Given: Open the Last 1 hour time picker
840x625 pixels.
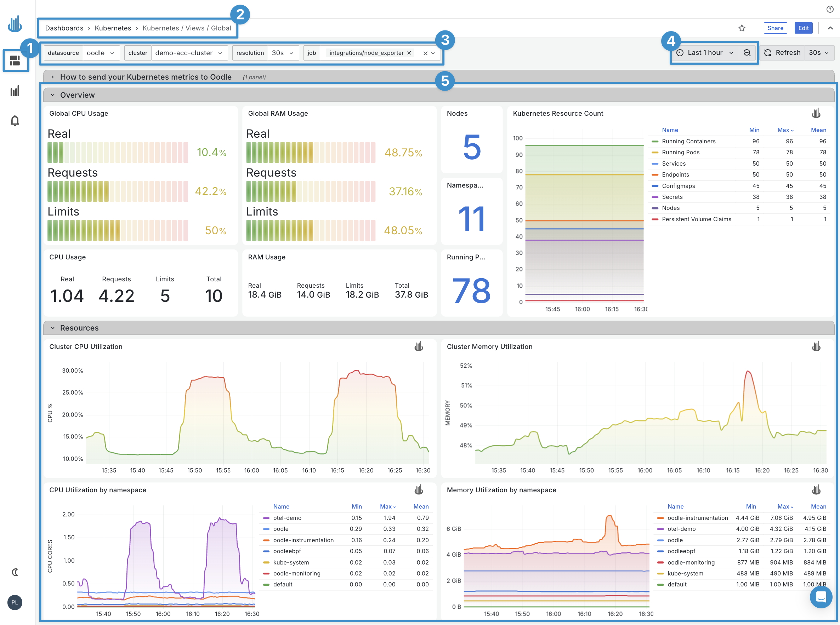Looking at the screenshot, I should pyautogui.click(x=705, y=53).
